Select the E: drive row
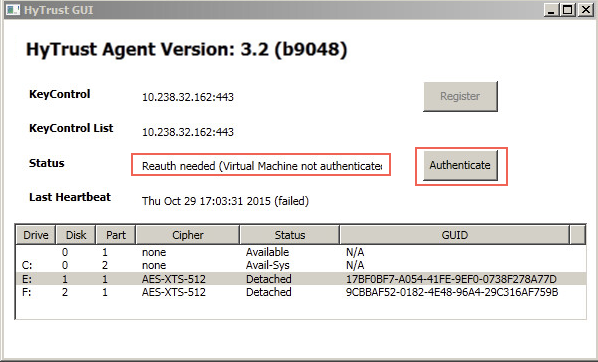 pos(301,279)
